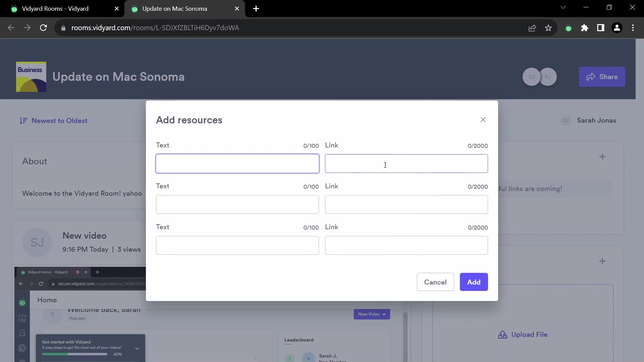The width and height of the screenshot is (644, 362).
Task: Click the 3 views text
Action: [129, 249]
